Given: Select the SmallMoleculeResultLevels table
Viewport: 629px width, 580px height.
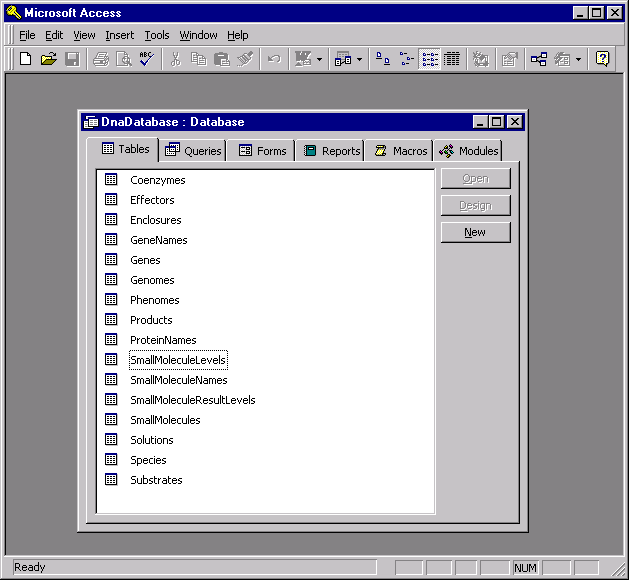Looking at the screenshot, I should (192, 400).
